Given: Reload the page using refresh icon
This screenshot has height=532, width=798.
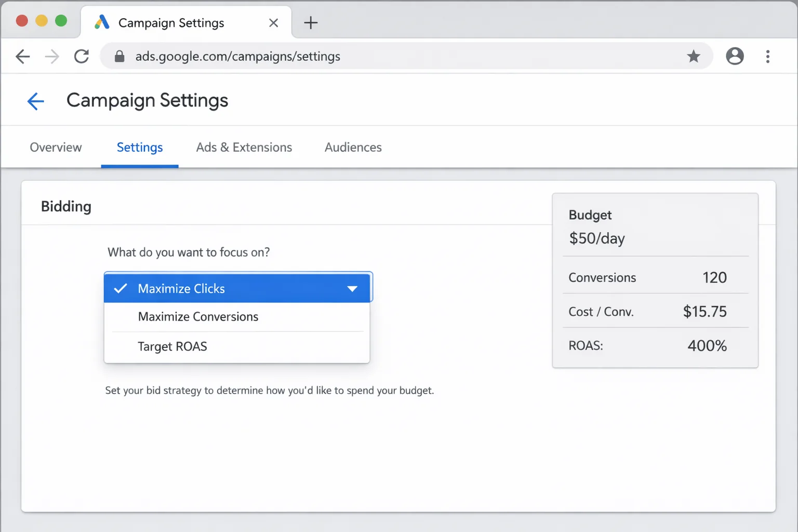Looking at the screenshot, I should click(x=82, y=56).
